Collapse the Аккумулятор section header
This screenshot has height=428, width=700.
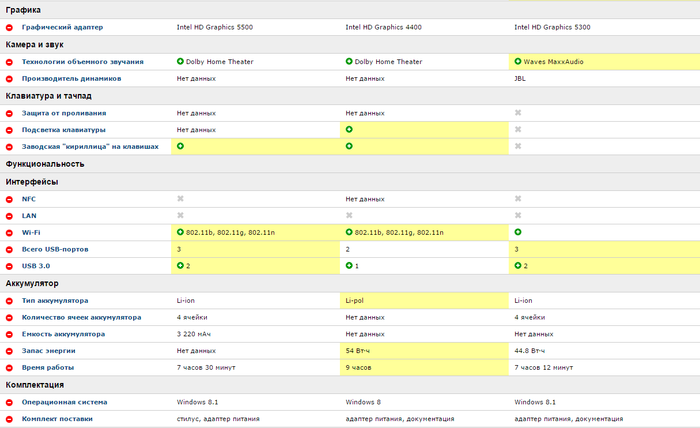coord(33,283)
